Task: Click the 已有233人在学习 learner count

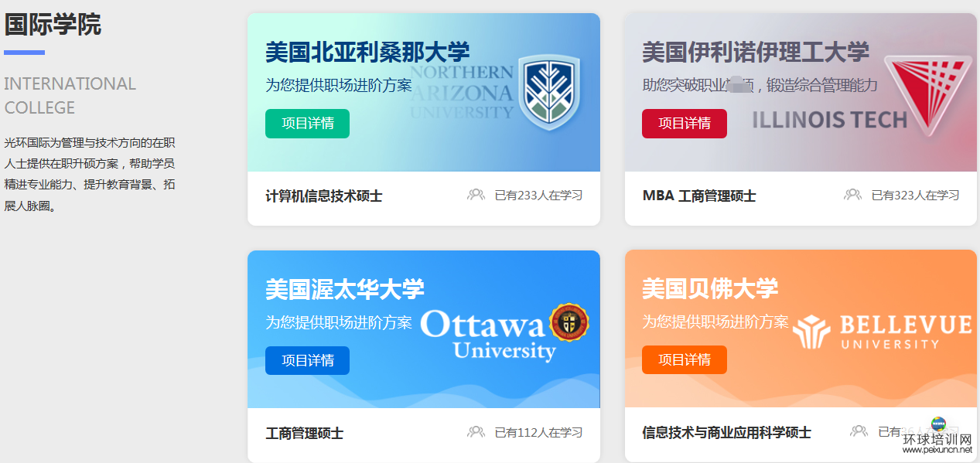Action: click(x=538, y=196)
